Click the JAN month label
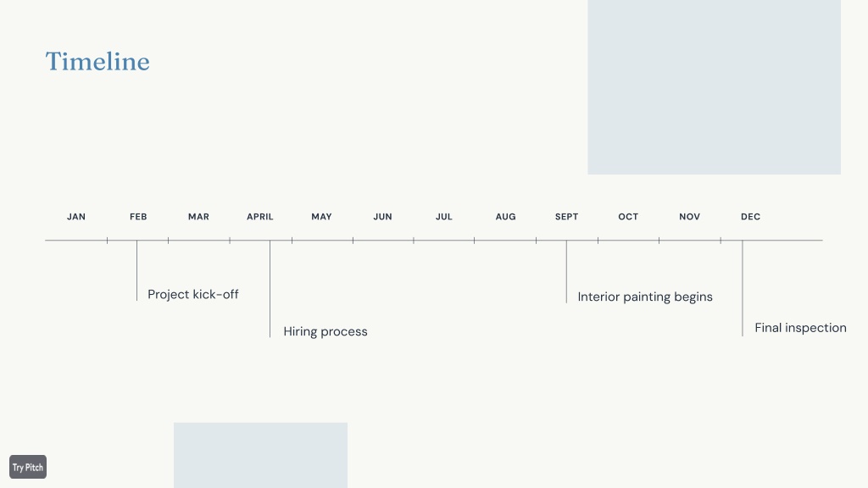This screenshot has height=488, width=868. click(x=76, y=217)
